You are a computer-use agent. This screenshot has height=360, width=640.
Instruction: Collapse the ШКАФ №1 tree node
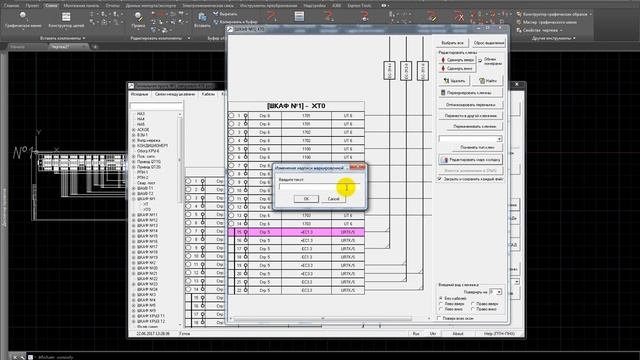(x=133, y=199)
